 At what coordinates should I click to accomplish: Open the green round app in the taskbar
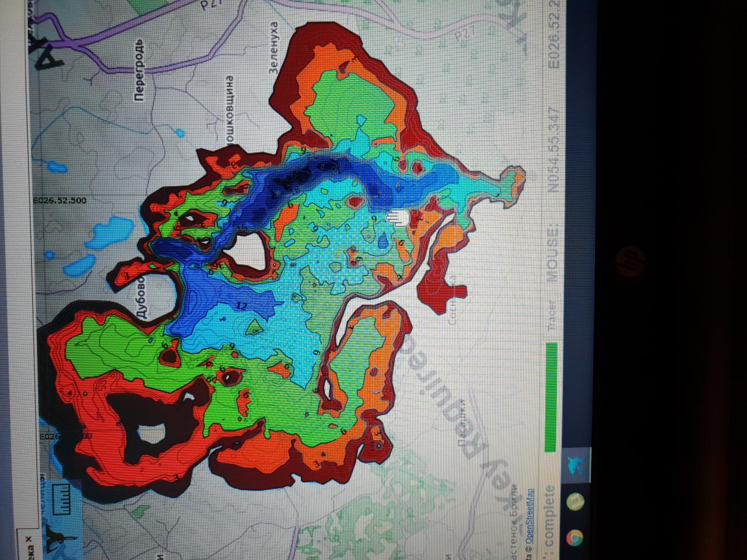[575, 502]
